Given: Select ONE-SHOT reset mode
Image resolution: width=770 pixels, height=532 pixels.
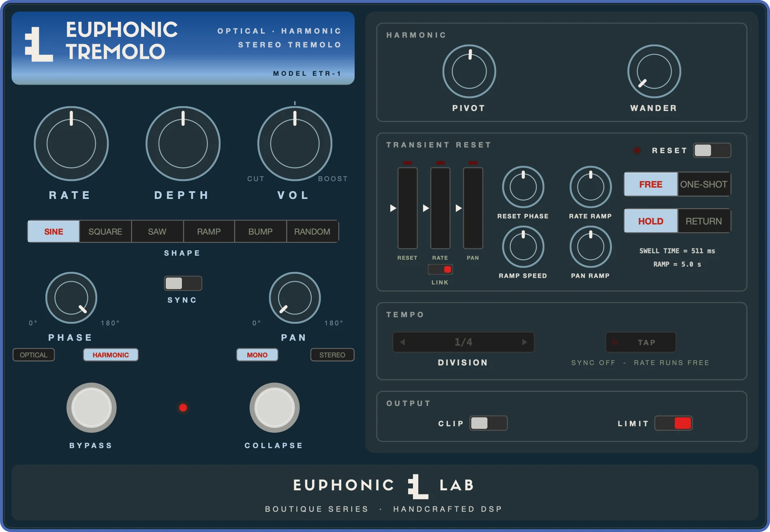Looking at the screenshot, I should click(704, 184).
